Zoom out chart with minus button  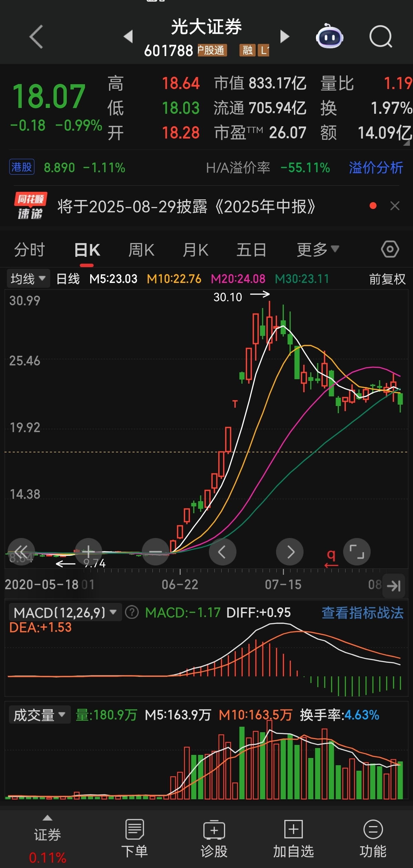coord(156,552)
